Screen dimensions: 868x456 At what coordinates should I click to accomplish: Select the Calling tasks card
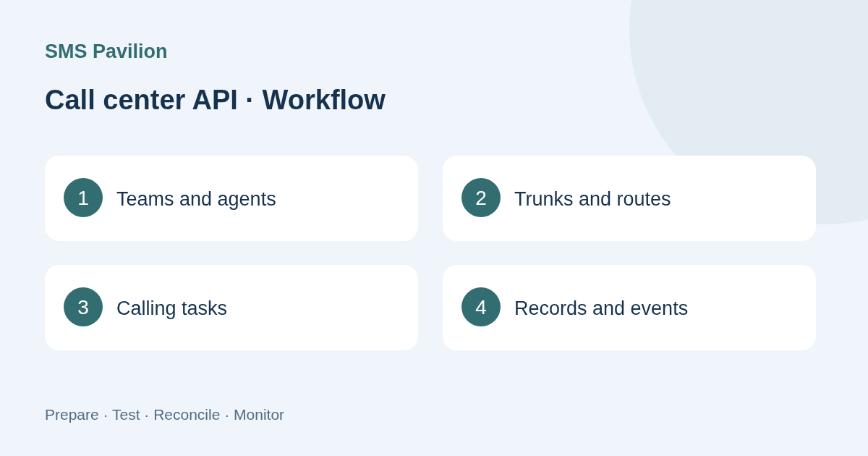(x=231, y=308)
